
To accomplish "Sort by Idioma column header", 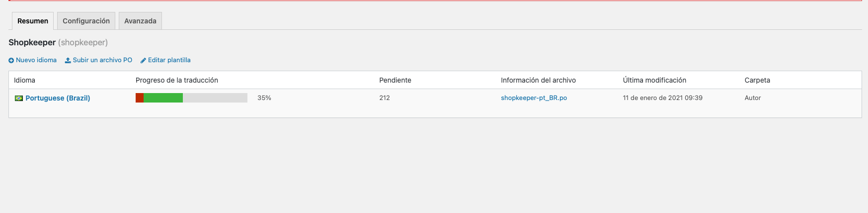I will (x=24, y=80).
